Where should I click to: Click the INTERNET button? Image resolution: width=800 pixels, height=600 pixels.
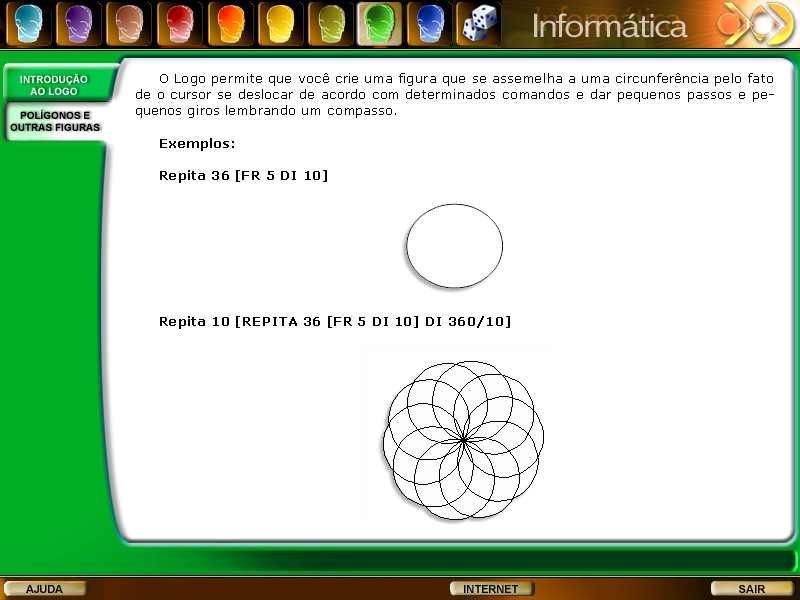coord(491,589)
